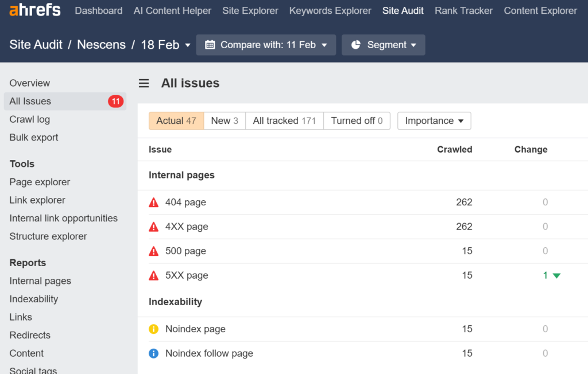Click crawled count 262 for 4XX page
The height and width of the screenshot is (374, 588).
tap(464, 227)
